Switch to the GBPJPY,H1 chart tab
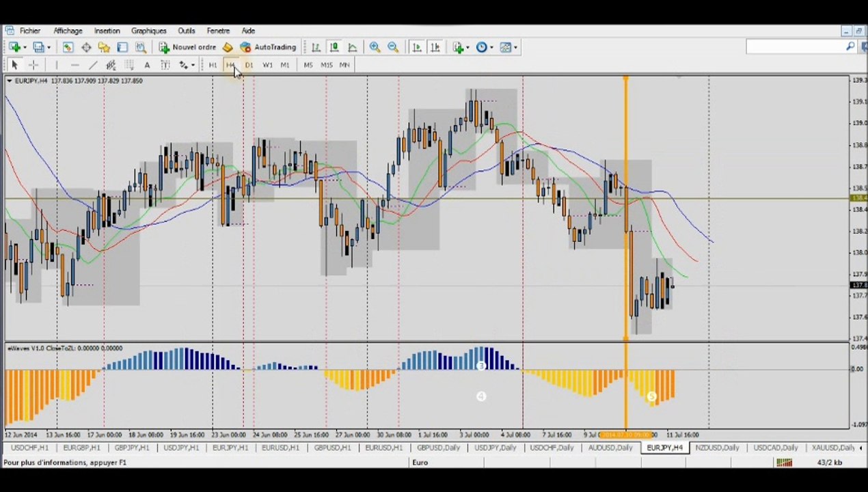This screenshot has width=868, height=492. [x=132, y=448]
